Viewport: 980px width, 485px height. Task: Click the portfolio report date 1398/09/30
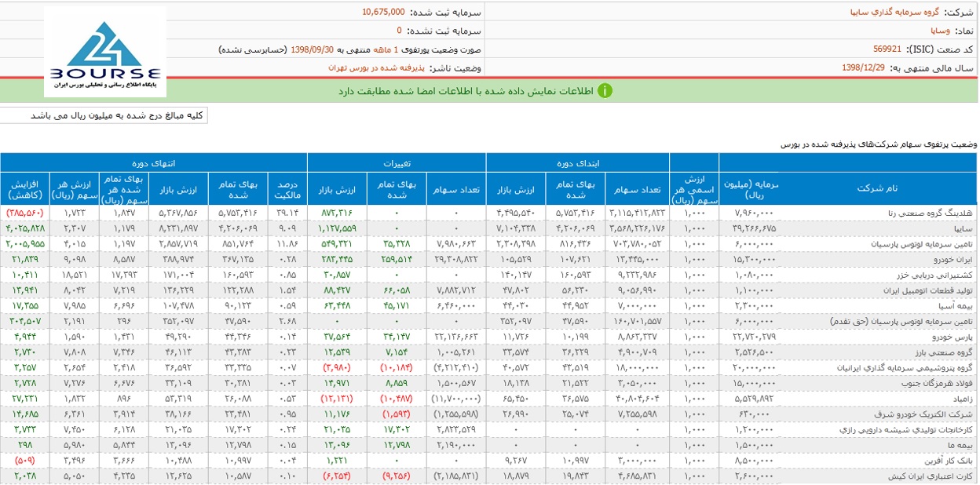coord(313,49)
